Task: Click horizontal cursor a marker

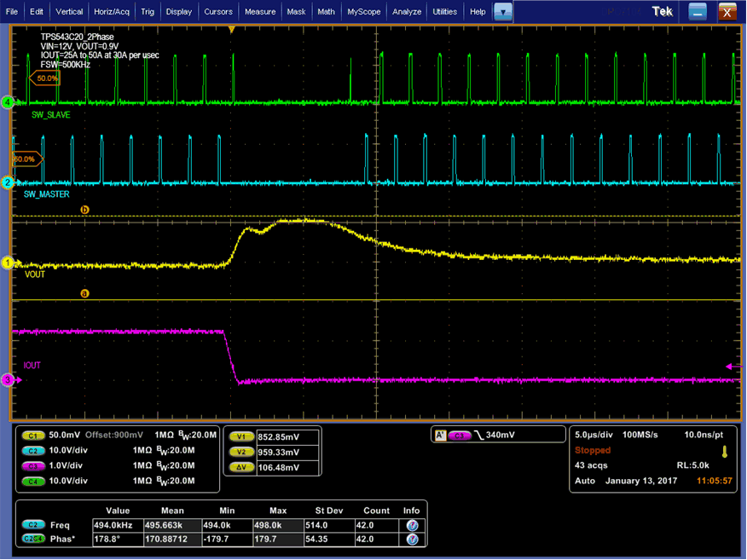Action: [84, 293]
